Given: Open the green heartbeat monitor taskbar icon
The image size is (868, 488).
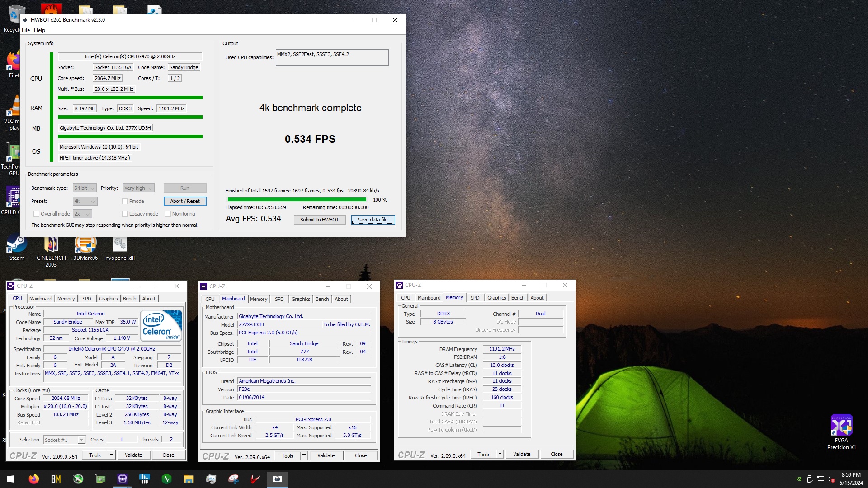Looking at the screenshot, I should click(x=166, y=479).
